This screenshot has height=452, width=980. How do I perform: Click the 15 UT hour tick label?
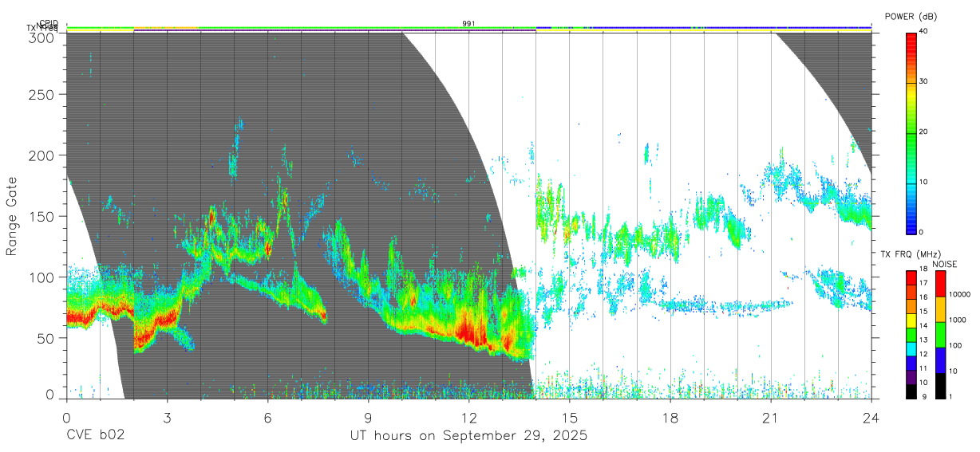tap(570, 416)
